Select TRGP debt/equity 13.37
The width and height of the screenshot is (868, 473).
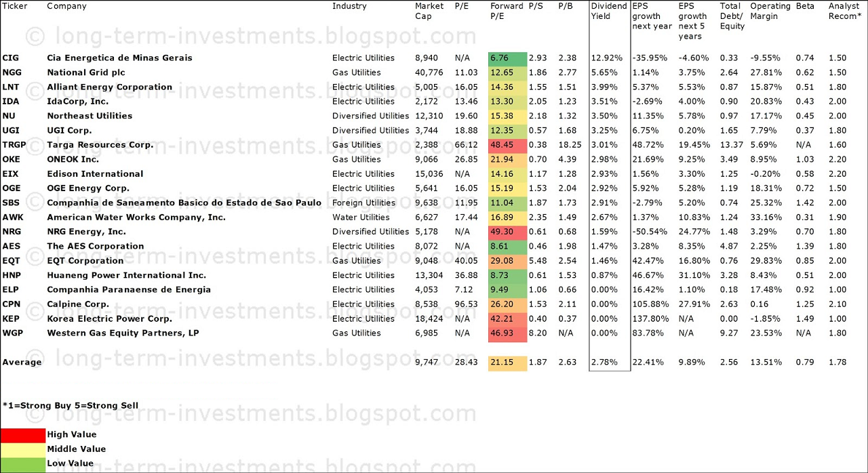coord(732,145)
